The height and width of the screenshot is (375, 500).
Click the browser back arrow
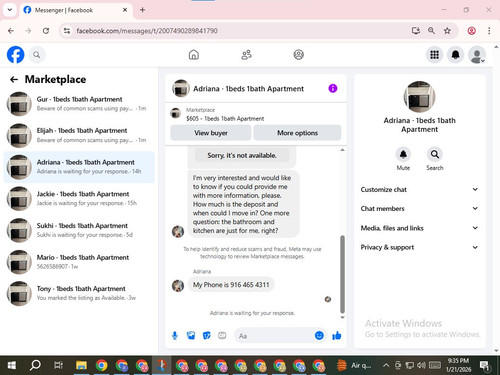coord(11,31)
